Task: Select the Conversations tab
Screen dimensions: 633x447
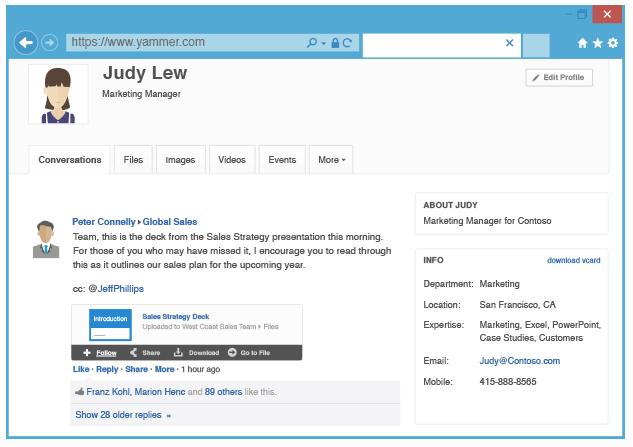Action: [x=69, y=160]
